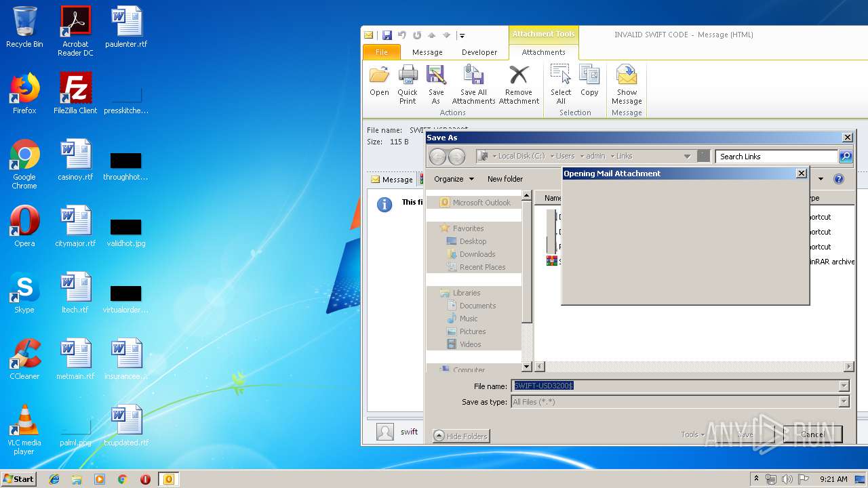Screen dimensions: 868x488
Task: Click the Help icon in Save As dialog
Action: point(839,179)
